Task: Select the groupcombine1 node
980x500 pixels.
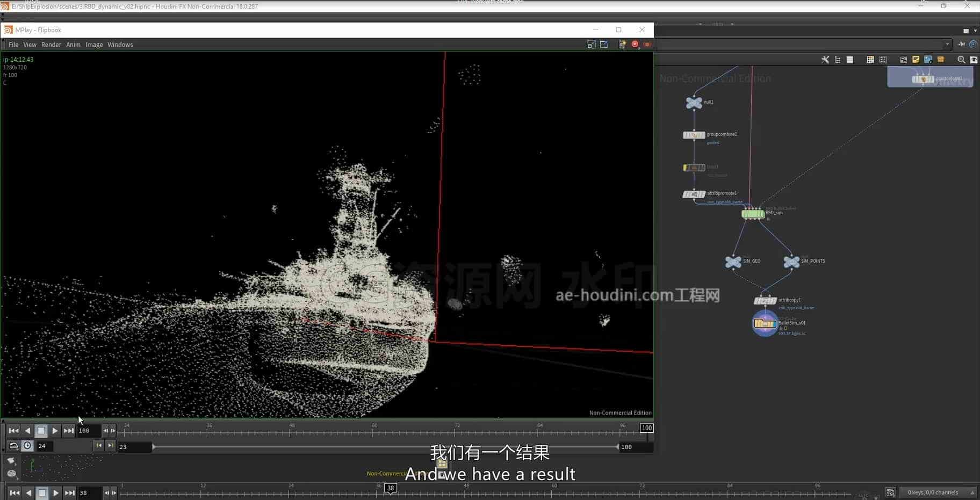Action: click(x=694, y=135)
